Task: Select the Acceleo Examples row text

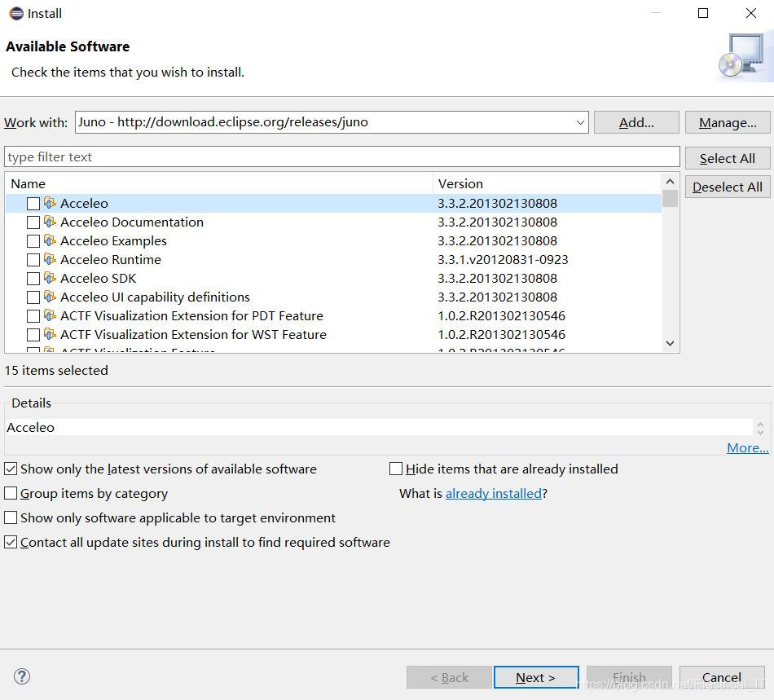Action: [113, 241]
